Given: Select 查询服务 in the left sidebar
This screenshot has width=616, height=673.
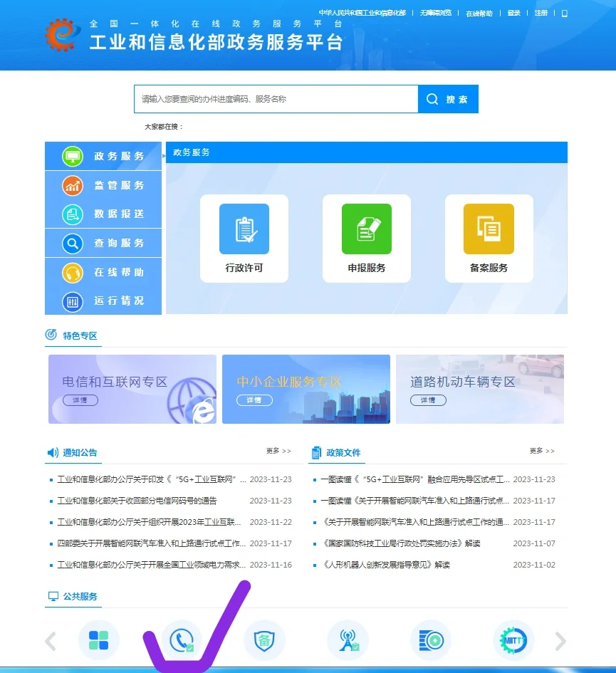Looking at the screenshot, I should tap(104, 243).
